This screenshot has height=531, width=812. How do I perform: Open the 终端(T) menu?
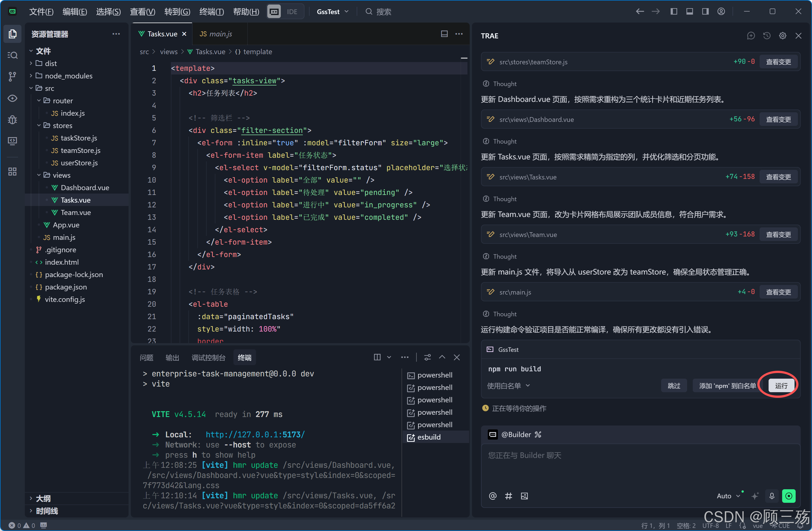point(211,12)
